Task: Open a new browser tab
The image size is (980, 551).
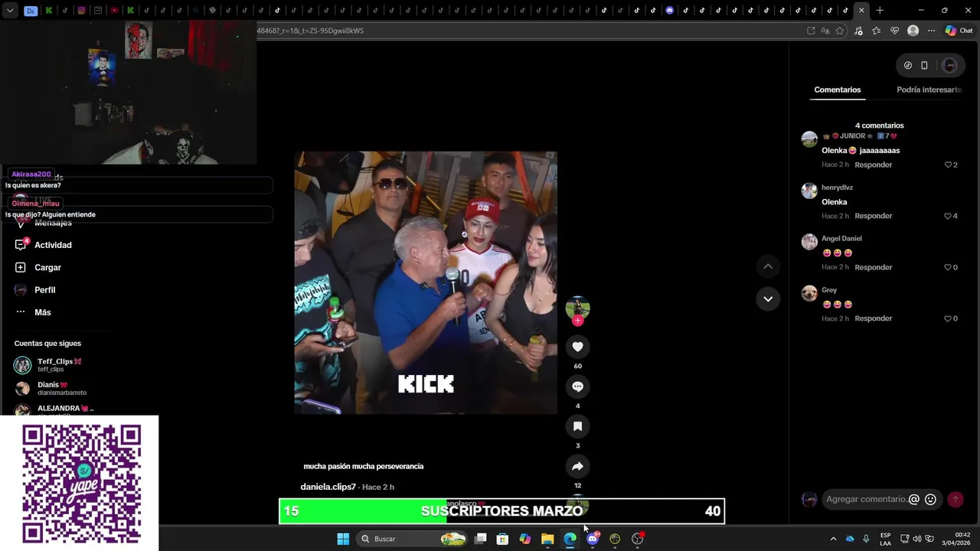Action: (880, 11)
